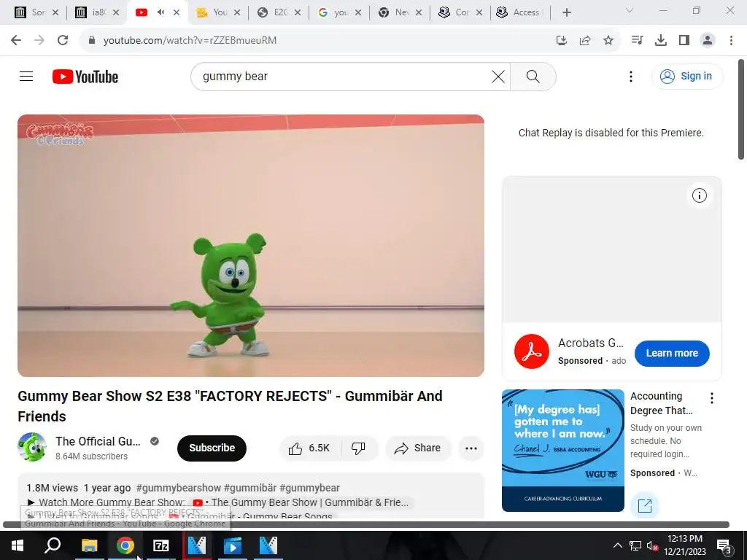
Task: Click Learn more on Acrobat ad
Action: (x=672, y=354)
